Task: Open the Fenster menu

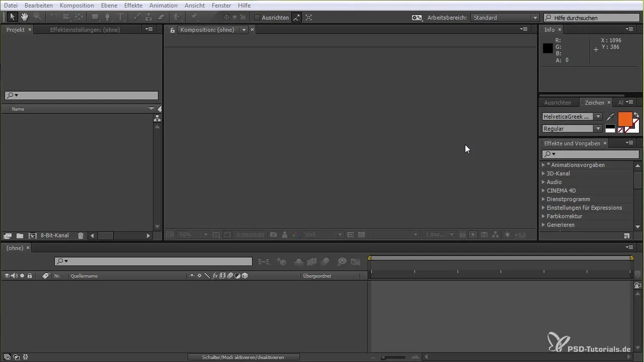Action: pos(221,6)
